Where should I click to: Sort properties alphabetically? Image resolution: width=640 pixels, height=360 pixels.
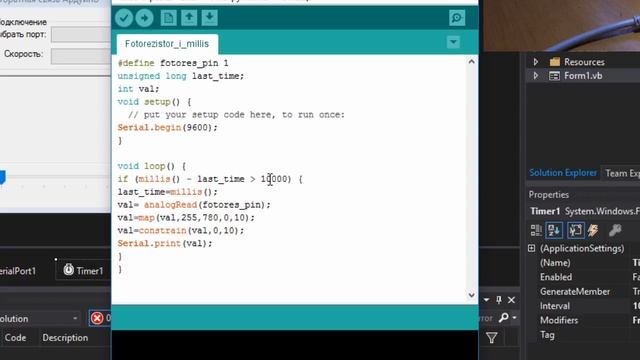(x=554, y=231)
